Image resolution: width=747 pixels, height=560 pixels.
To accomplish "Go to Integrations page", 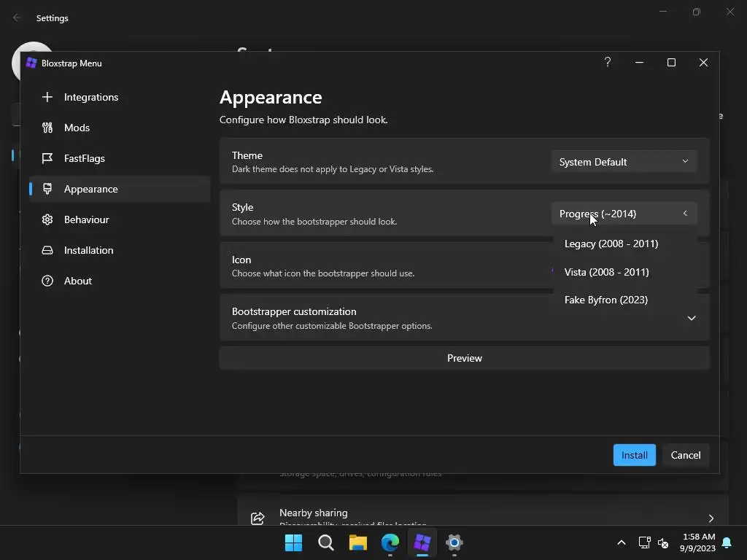I will coord(119,97).
